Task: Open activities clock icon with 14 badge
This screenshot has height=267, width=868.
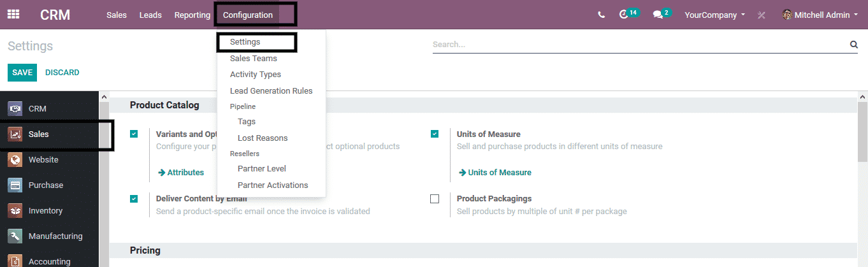Action: click(624, 15)
